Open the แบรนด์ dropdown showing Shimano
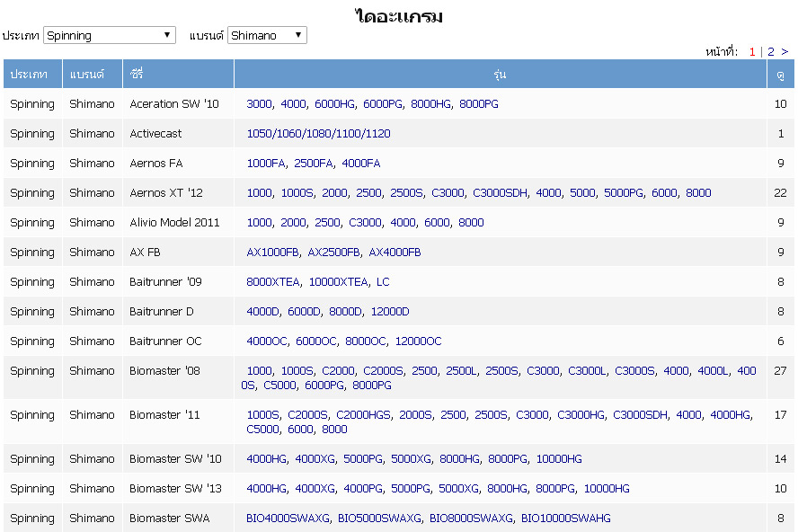This screenshot has width=798, height=532. pos(267,35)
